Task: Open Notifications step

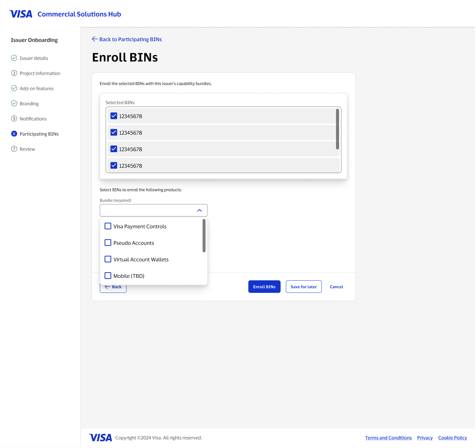Action: coord(33,119)
